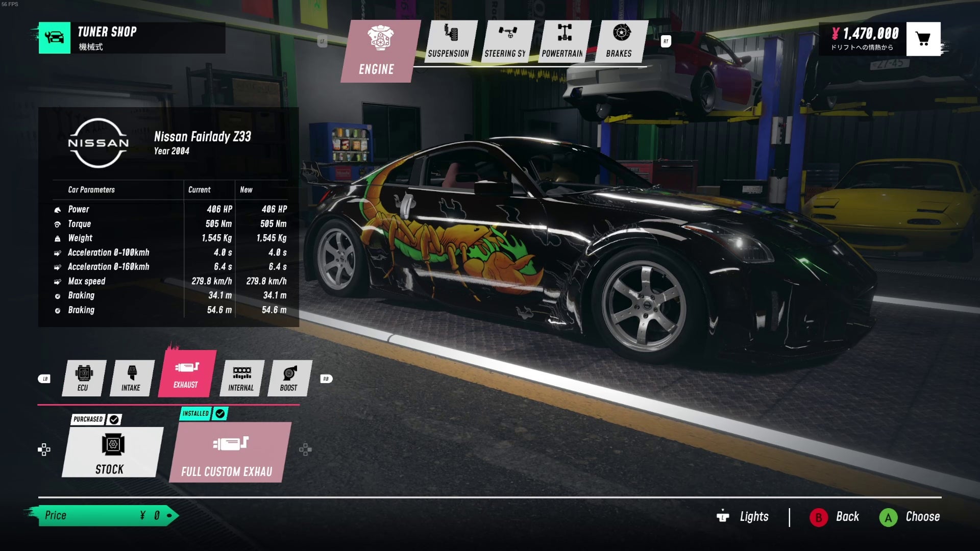Viewport: 980px width, 551px height.
Task: Click the d-pad icon right of Full Custom Exhaust
Action: [x=305, y=449]
